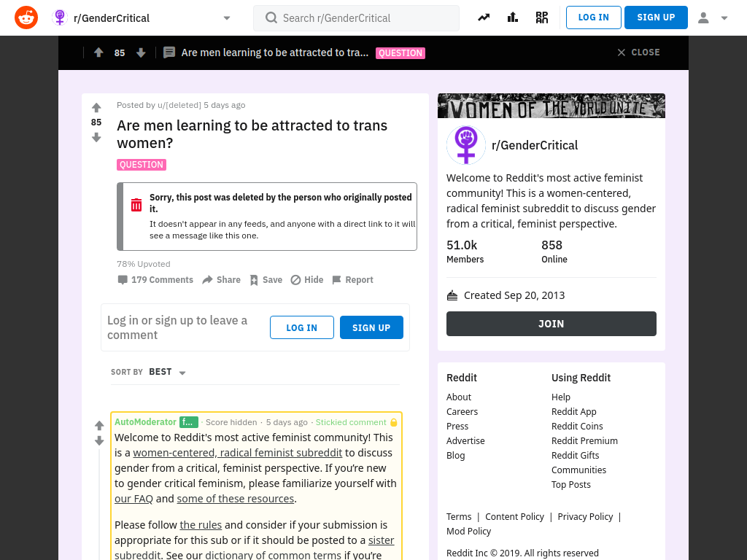Screen dimensions: 747x560
Task: Click the pink QUESTION flair under title
Action: pos(142,165)
